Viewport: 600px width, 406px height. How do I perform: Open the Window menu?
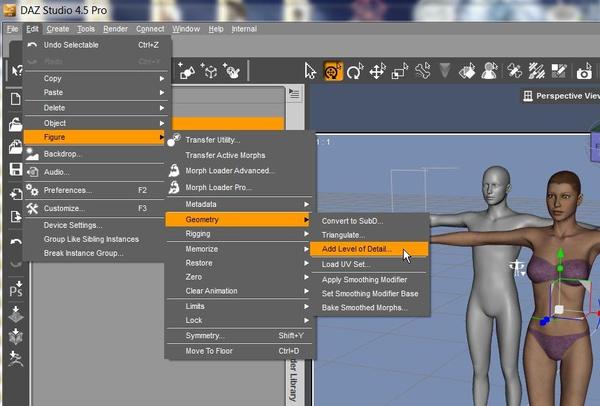click(186, 29)
